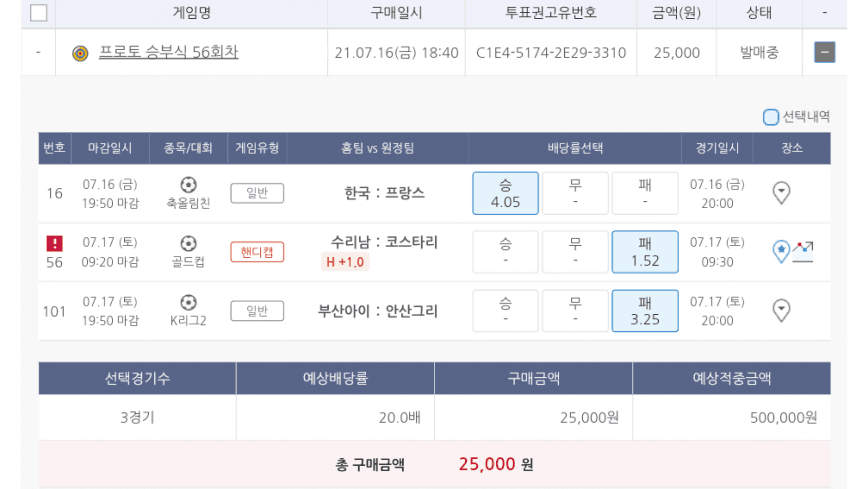Click the soccer ball icon for match 16
850x489 pixels.
tap(189, 185)
